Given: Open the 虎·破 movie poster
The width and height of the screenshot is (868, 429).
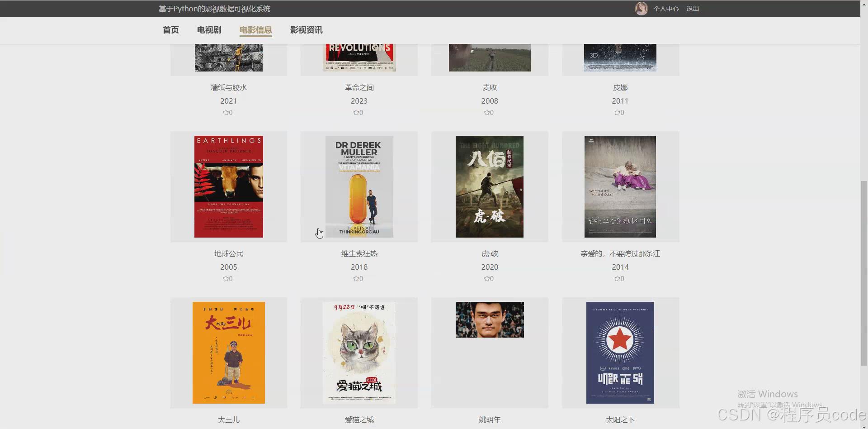Looking at the screenshot, I should (x=490, y=186).
